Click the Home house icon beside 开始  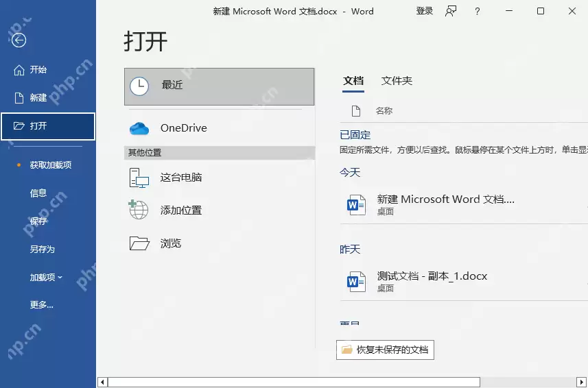[x=19, y=70]
